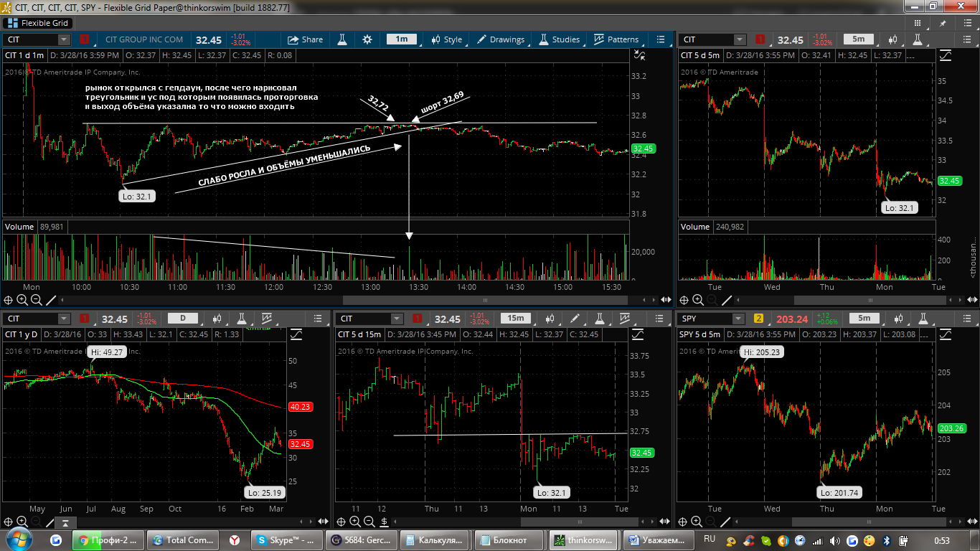Click yellow link number 2 in SPY chart

tap(758, 319)
